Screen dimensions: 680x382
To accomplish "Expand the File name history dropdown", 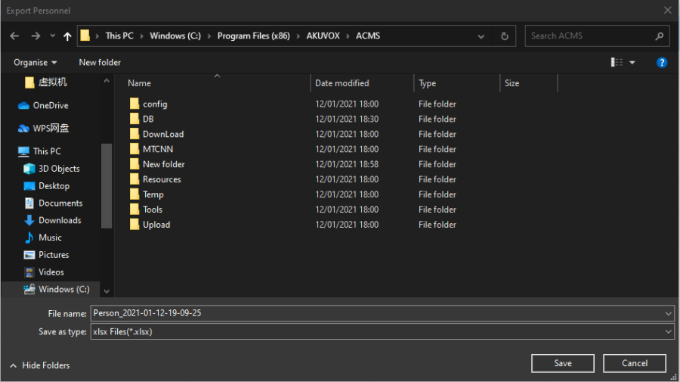I will 668,313.
